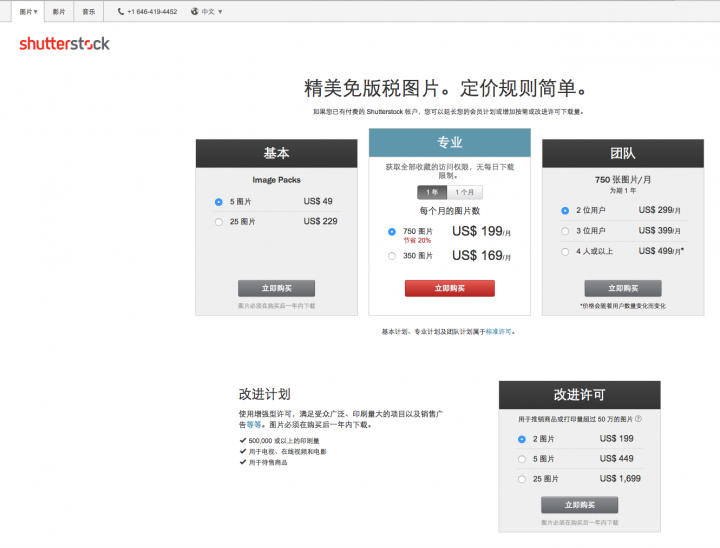The width and height of the screenshot is (720, 548).
Task: Open the 图片 dropdown in the top bar
Action: tap(28, 11)
